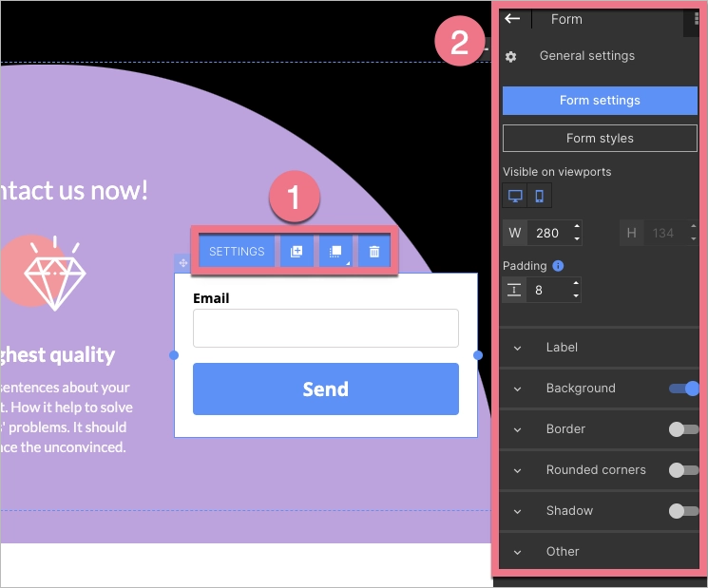Click the right resize handle of form

(478, 355)
